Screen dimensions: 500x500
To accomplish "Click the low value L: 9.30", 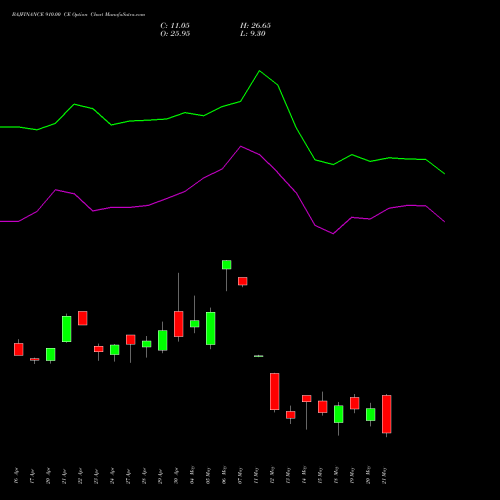I will (253, 34).
